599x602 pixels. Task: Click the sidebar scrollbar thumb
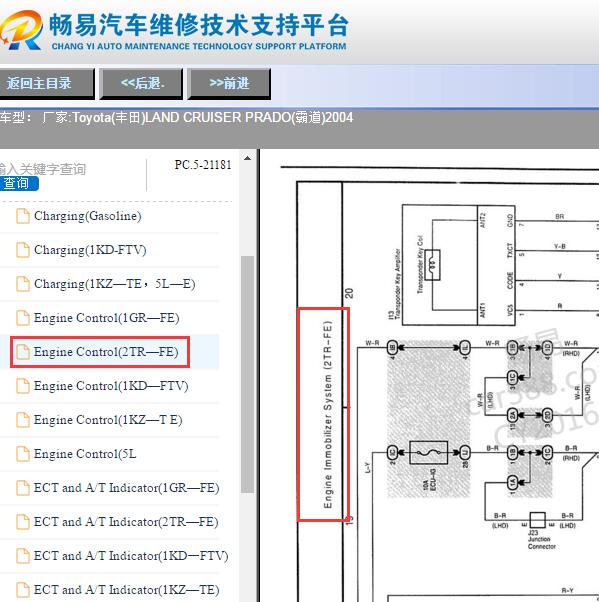tap(248, 374)
